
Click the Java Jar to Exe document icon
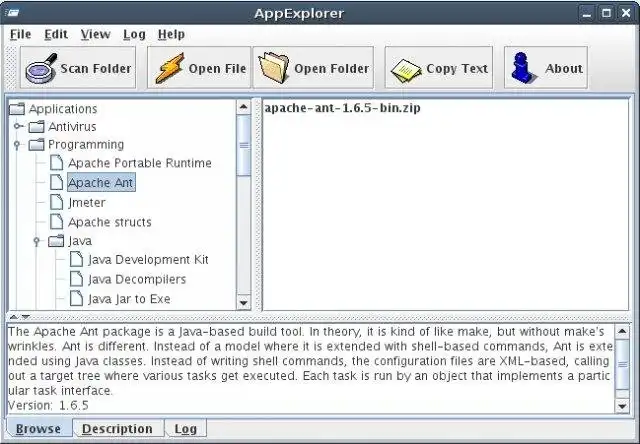click(x=76, y=298)
